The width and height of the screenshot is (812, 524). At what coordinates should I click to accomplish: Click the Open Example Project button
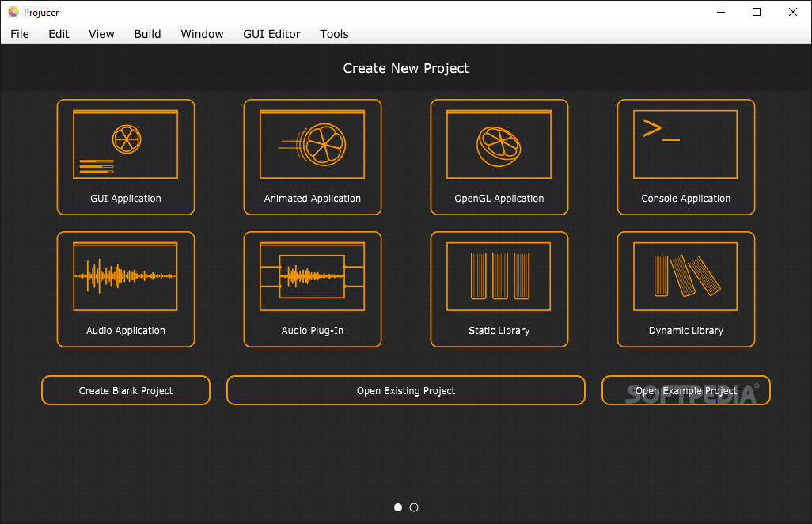point(685,390)
